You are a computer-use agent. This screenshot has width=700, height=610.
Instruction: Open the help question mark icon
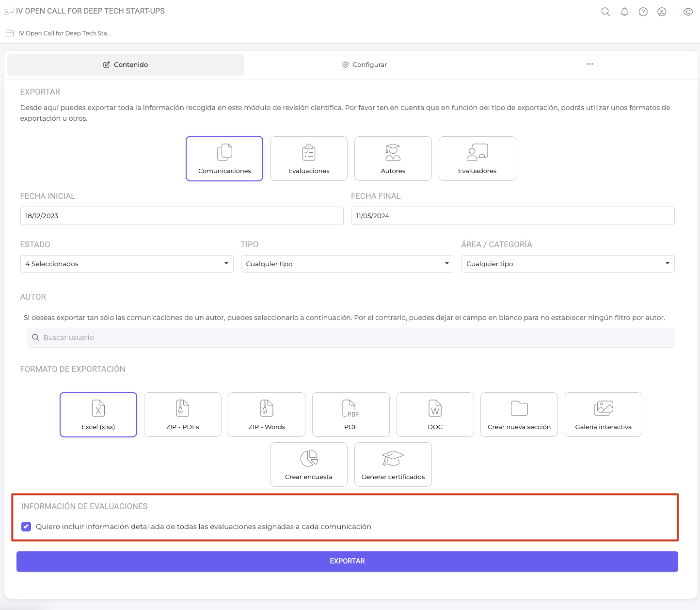pos(643,12)
